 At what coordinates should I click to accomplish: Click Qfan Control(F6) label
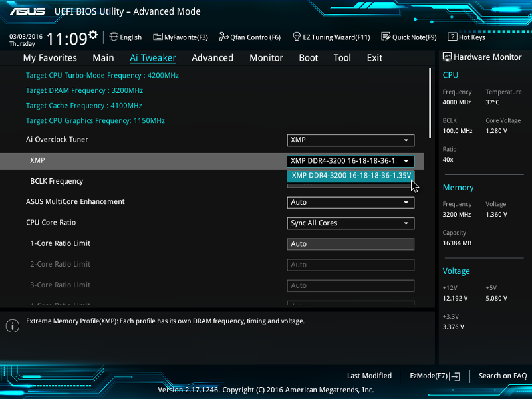point(255,37)
